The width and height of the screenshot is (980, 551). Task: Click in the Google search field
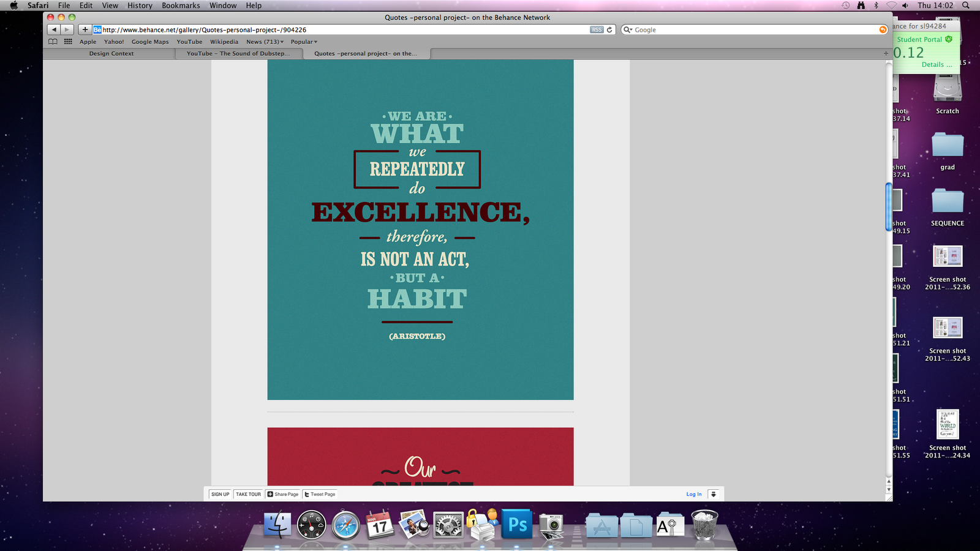756,29
